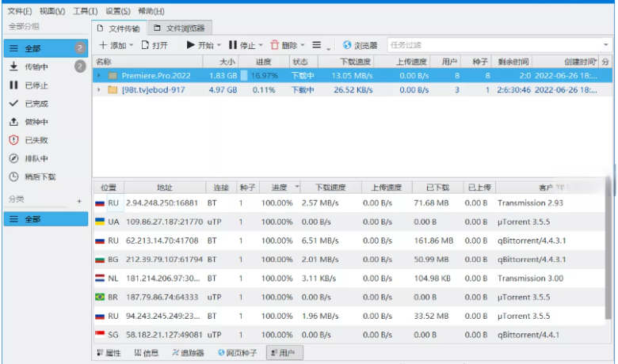Click the SG Singapore flag icon

pyautogui.click(x=100, y=335)
